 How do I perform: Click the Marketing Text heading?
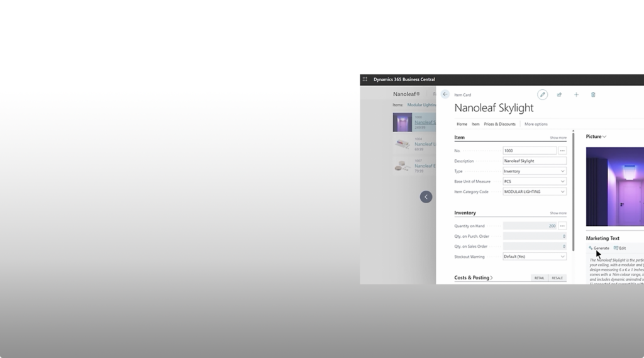pyautogui.click(x=602, y=238)
